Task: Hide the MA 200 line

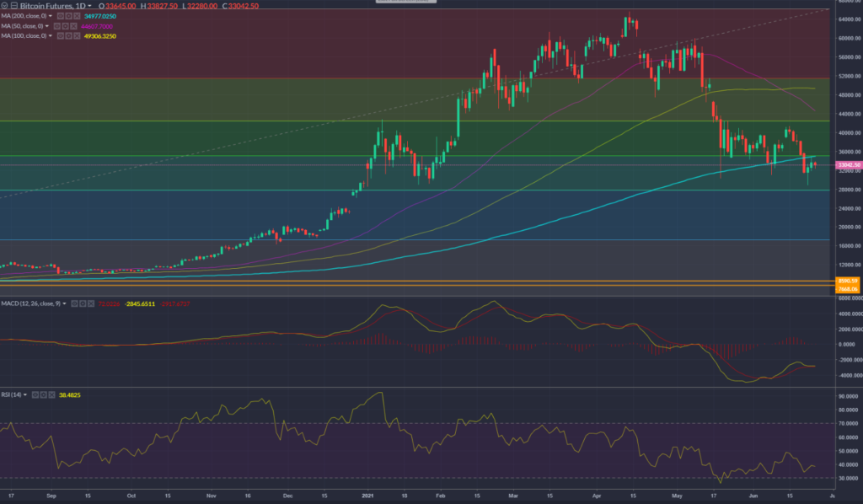Action: point(60,16)
